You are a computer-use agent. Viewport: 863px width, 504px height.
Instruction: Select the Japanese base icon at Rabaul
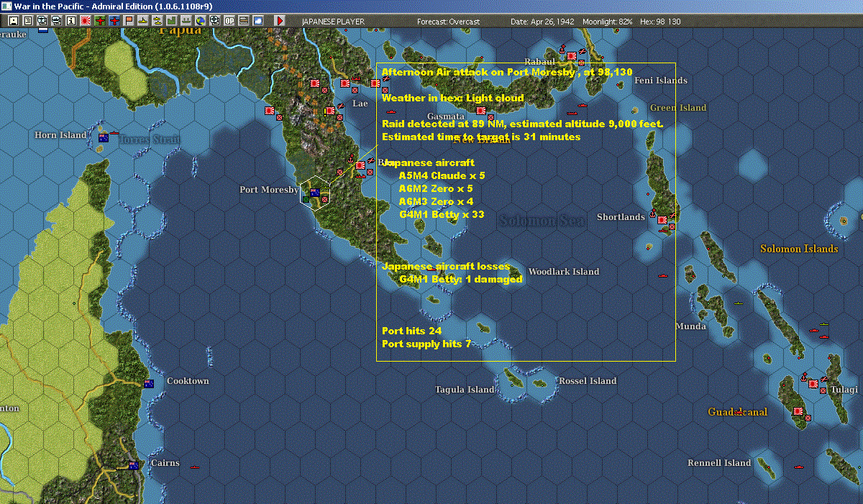[x=572, y=55]
